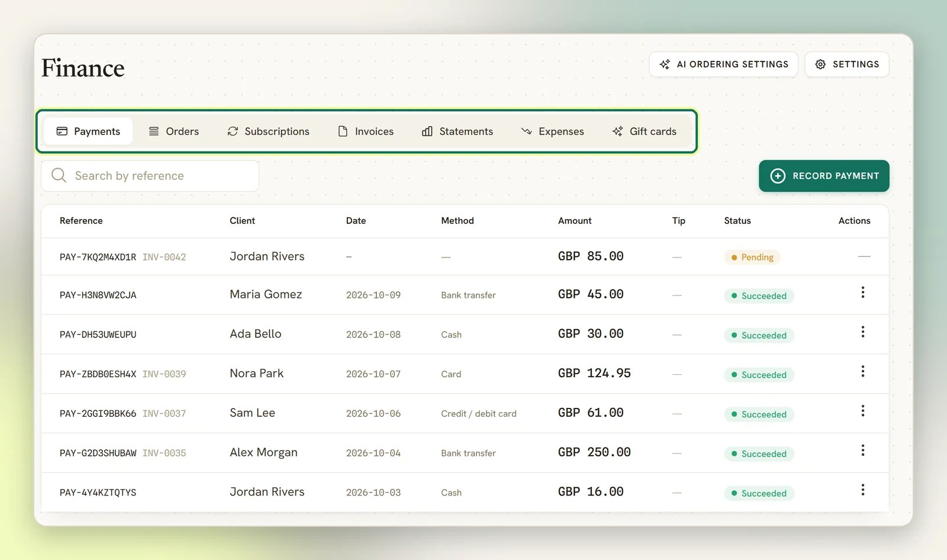Open actions menu for Maria Gomez payment

point(862,292)
